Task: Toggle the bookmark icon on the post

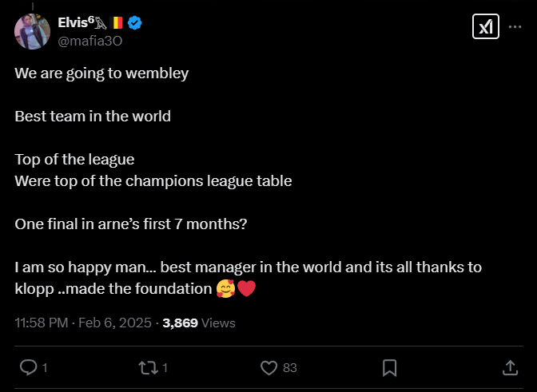Action: pos(390,367)
